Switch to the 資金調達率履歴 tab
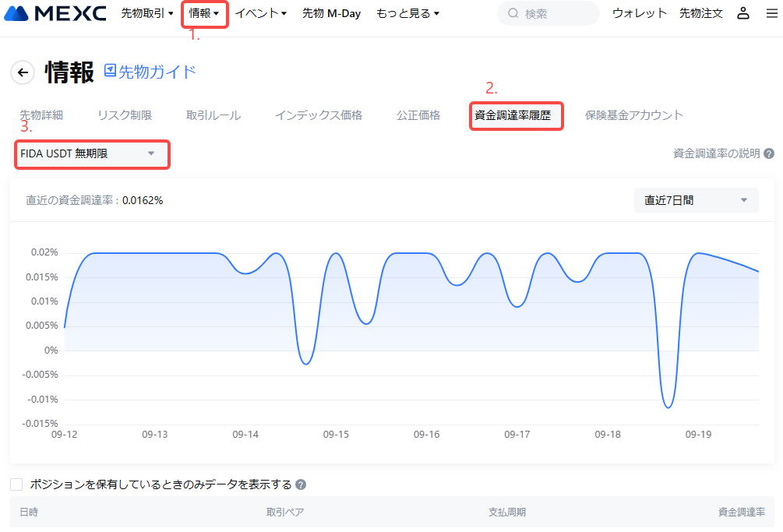 coord(513,115)
